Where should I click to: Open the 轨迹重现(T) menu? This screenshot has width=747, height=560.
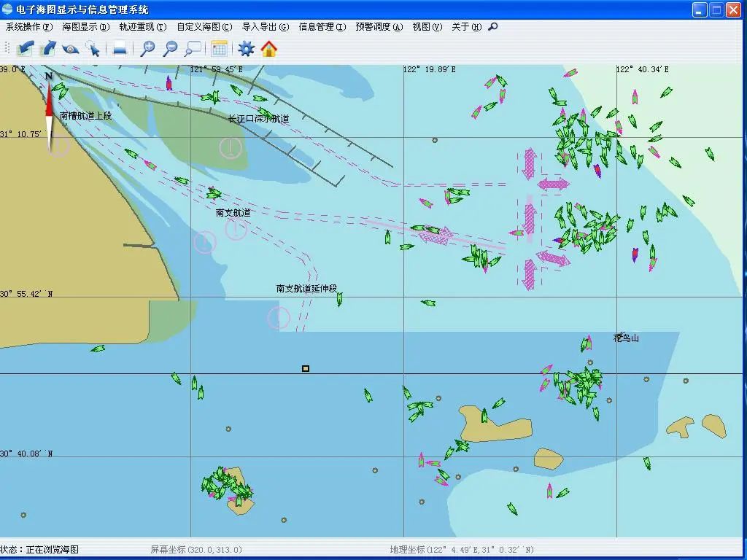(x=143, y=27)
